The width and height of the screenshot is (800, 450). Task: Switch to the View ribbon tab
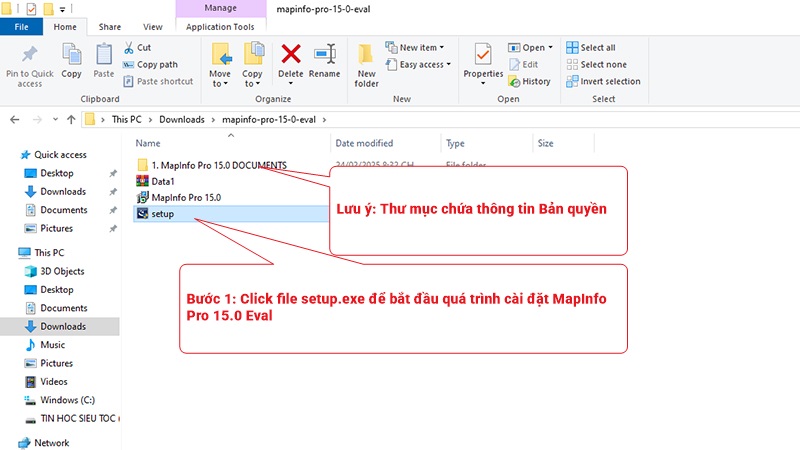pyautogui.click(x=153, y=27)
